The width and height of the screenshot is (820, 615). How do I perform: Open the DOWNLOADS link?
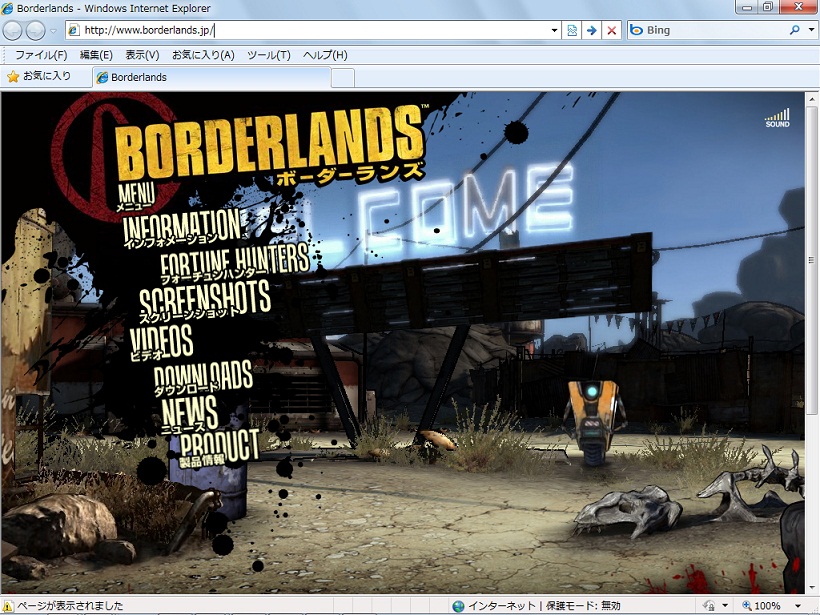pyautogui.click(x=203, y=379)
